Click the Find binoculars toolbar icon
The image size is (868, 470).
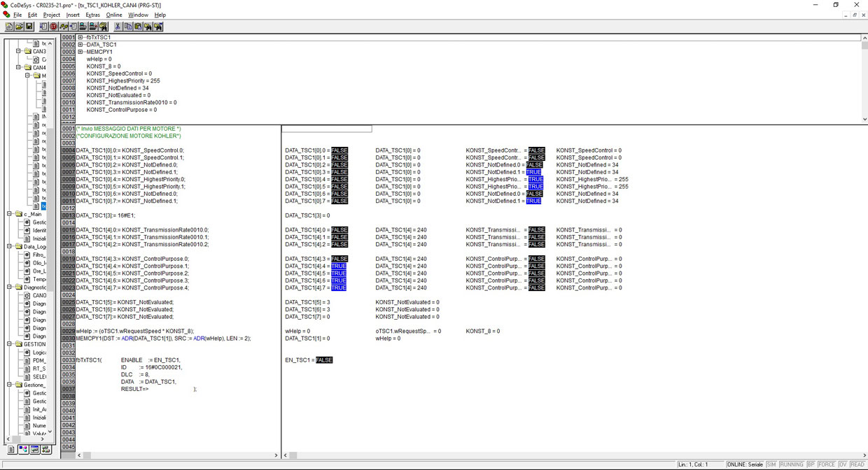(148, 27)
